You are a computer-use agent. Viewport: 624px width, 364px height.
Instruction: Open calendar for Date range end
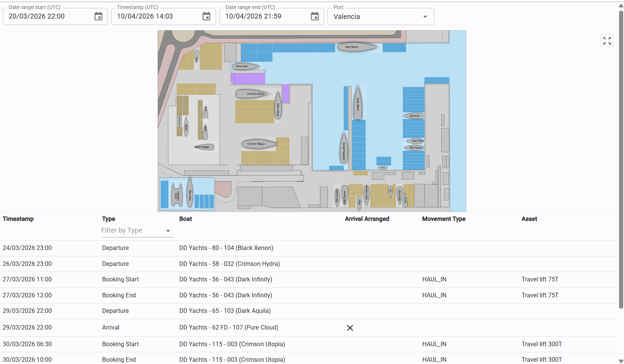pyautogui.click(x=315, y=16)
